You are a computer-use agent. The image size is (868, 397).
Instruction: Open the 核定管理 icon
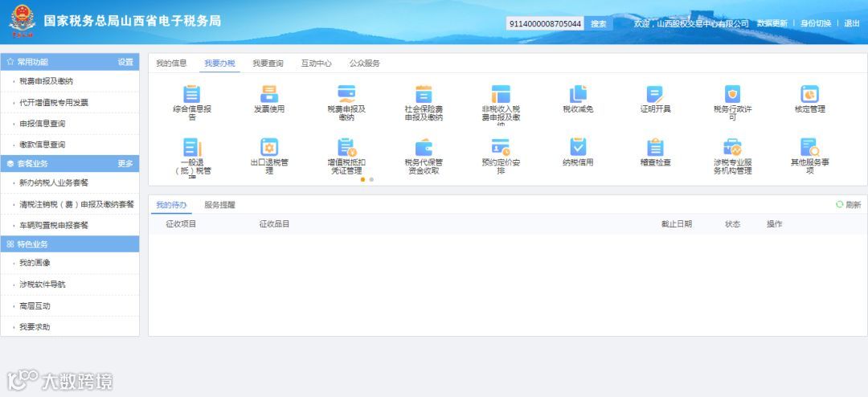[x=809, y=93]
